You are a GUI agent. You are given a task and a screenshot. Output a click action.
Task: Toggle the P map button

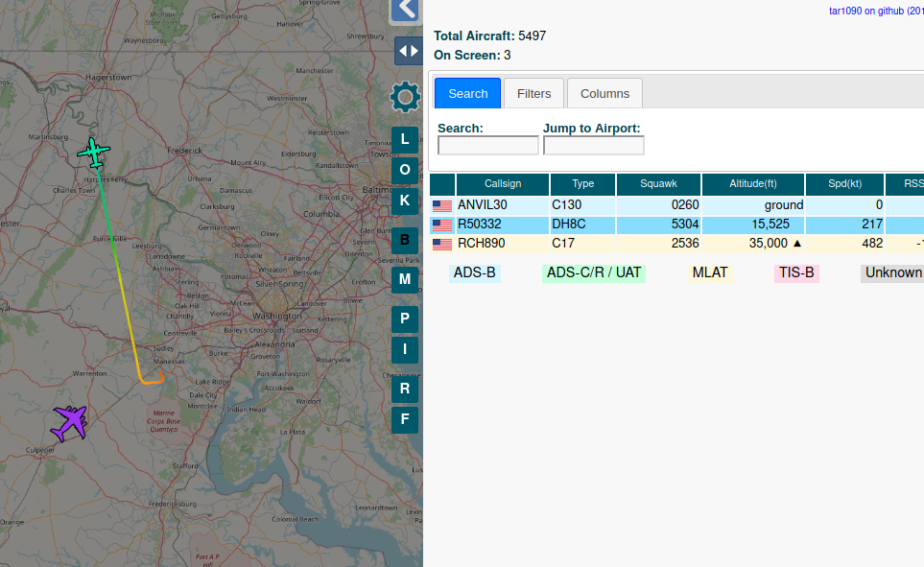pos(405,319)
